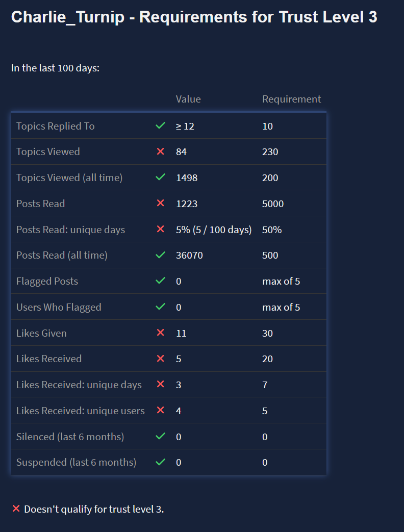Click red X for Likes Received: unique users
Image resolution: width=404 pixels, height=532 pixels.
point(160,411)
